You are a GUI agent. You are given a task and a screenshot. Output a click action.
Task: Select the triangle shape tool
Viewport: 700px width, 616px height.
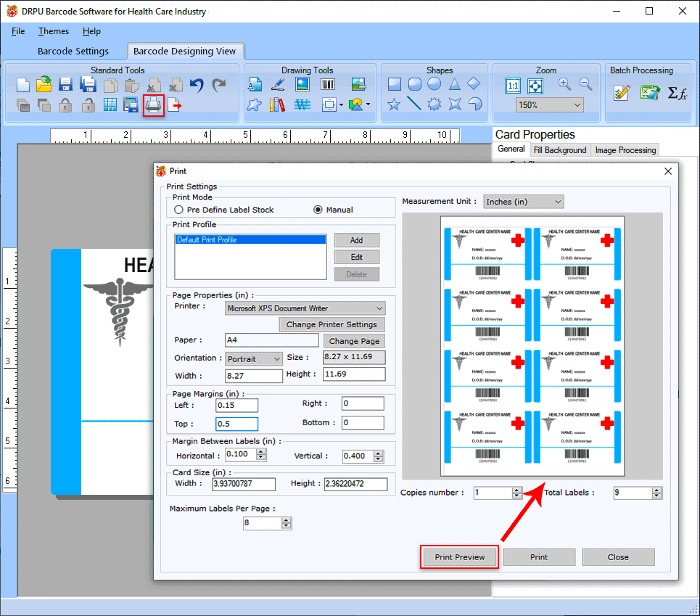click(x=455, y=85)
